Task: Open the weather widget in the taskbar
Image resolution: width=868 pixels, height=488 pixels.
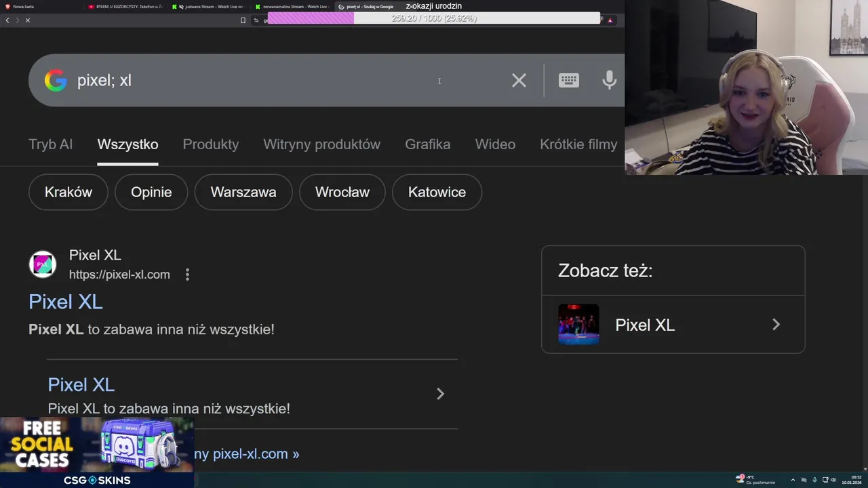Action: click(x=756, y=479)
